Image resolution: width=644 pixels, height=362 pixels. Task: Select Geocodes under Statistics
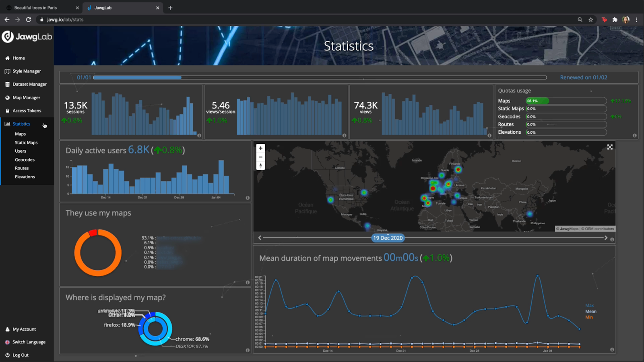[x=25, y=160]
